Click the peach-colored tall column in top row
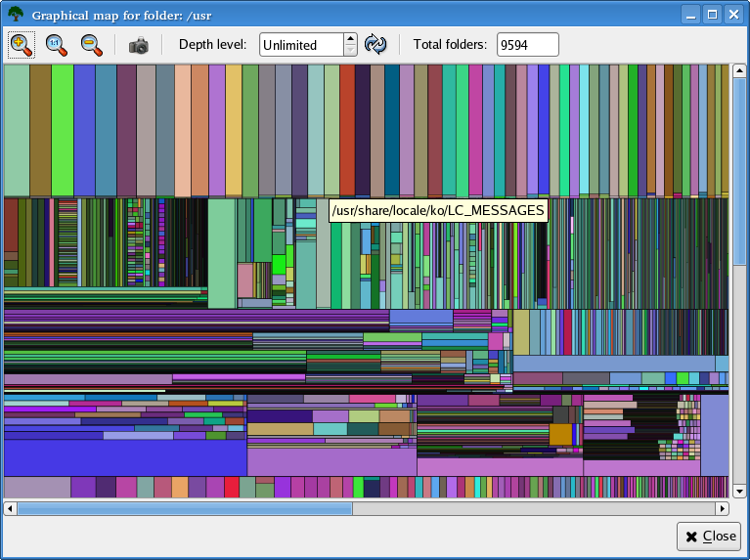Viewport: 750px width, 560px height. coord(183,131)
